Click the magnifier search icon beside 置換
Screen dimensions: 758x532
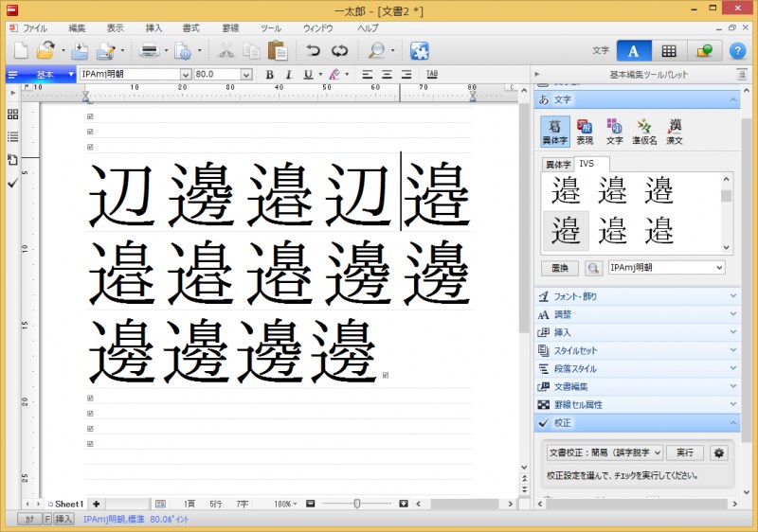click(594, 268)
